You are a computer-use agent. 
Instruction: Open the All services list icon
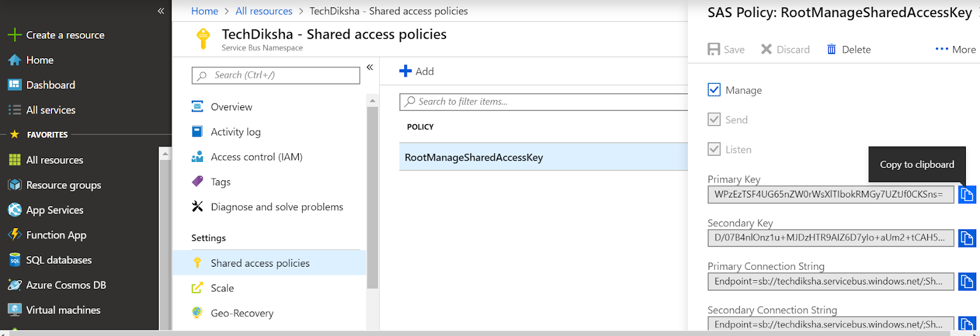click(15, 110)
